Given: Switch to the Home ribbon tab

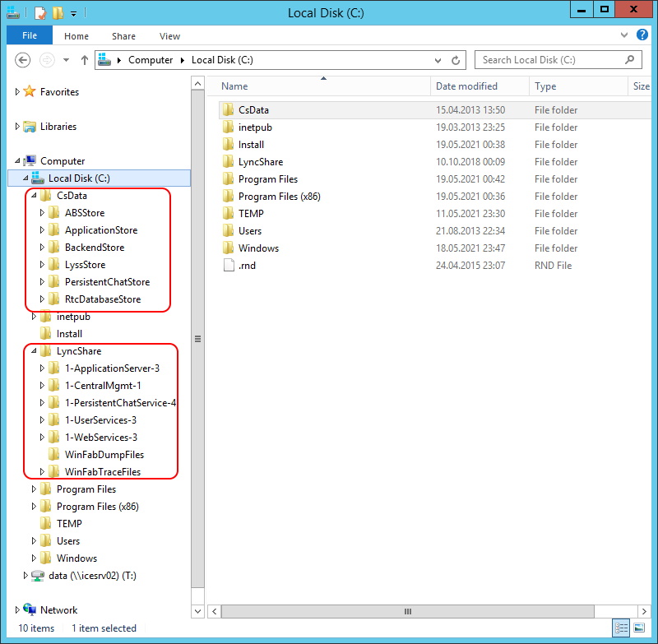Looking at the screenshot, I should click(76, 36).
